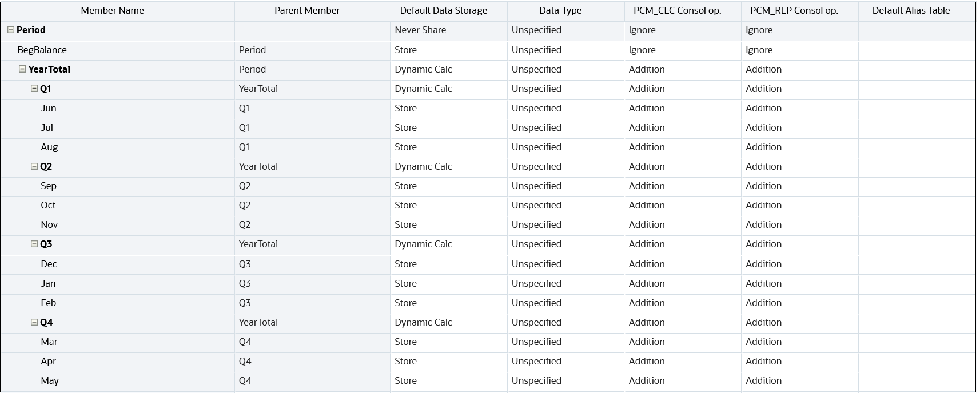Click Never Share storage cell for Period

tap(420, 30)
